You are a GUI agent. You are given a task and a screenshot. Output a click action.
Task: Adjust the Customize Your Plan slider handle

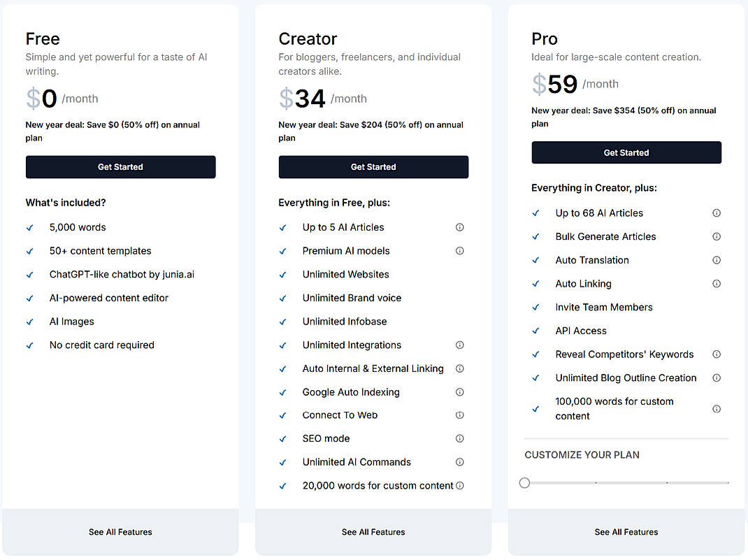tap(524, 482)
